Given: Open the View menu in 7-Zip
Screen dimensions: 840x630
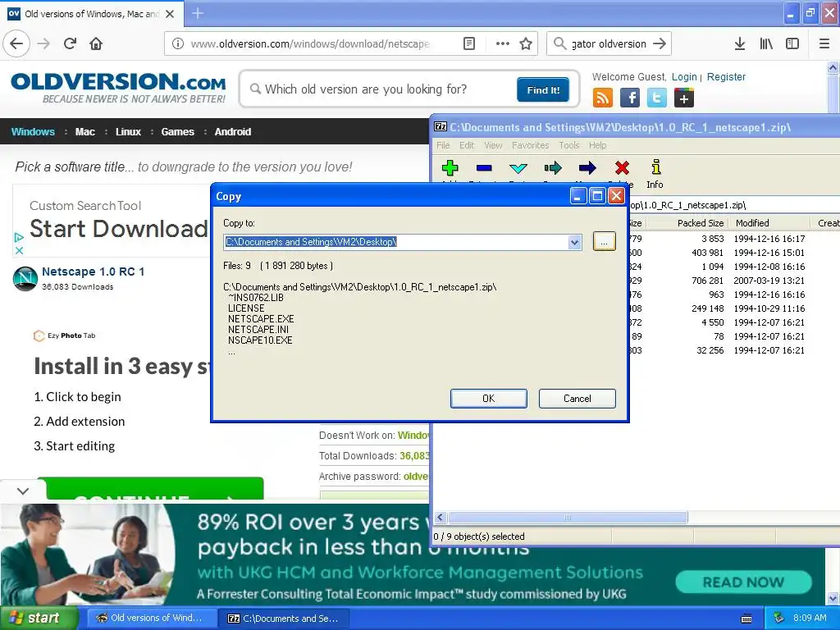Looking at the screenshot, I should point(493,145).
